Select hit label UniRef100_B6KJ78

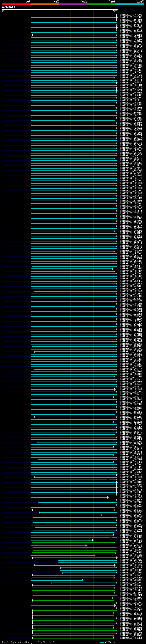131,158
